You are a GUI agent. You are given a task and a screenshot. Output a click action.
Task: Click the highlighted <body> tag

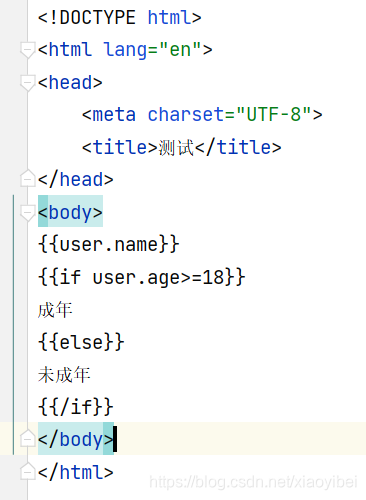point(70,212)
